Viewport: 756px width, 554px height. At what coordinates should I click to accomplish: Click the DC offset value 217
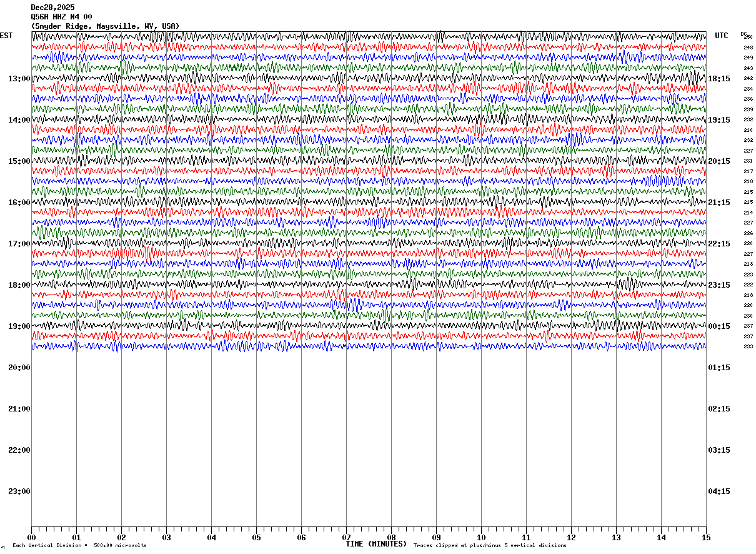pyautogui.click(x=748, y=171)
